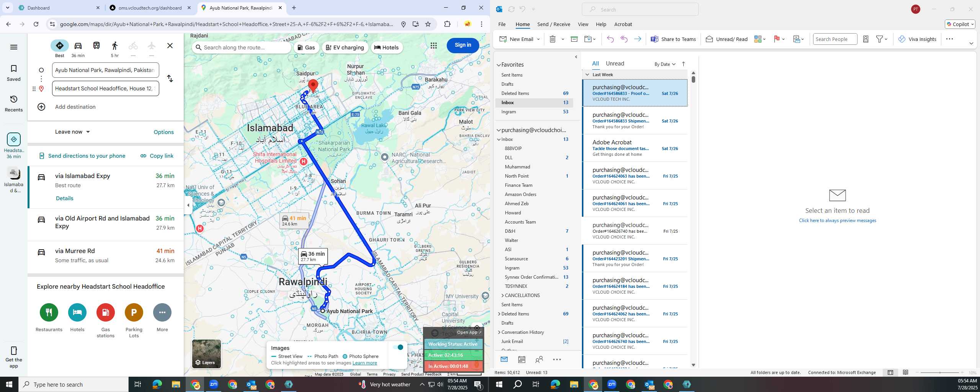This screenshot has height=392, width=980.
Task: Click Parking Lots nearby icon
Action: pyautogui.click(x=134, y=312)
